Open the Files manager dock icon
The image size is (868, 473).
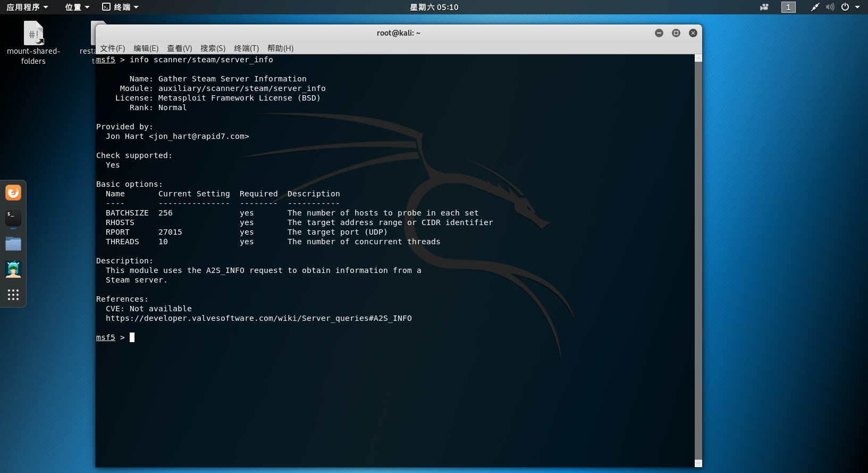point(13,244)
